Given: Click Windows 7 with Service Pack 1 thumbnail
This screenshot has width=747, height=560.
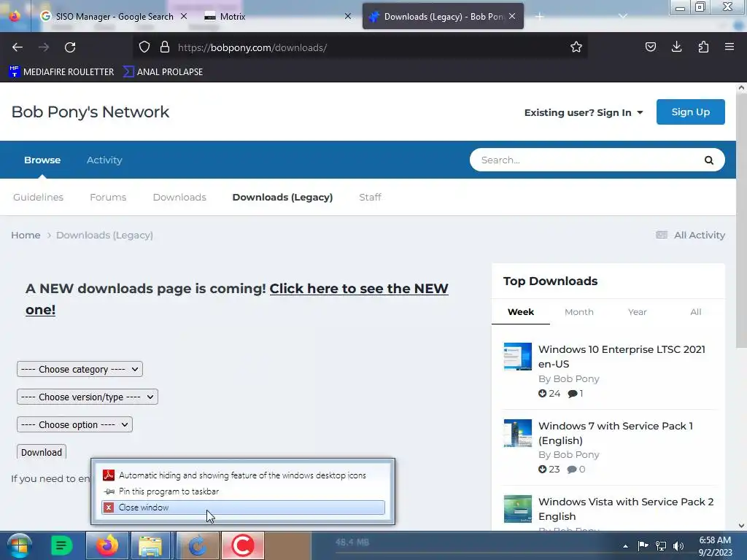Looking at the screenshot, I should pyautogui.click(x=517, y=433).
